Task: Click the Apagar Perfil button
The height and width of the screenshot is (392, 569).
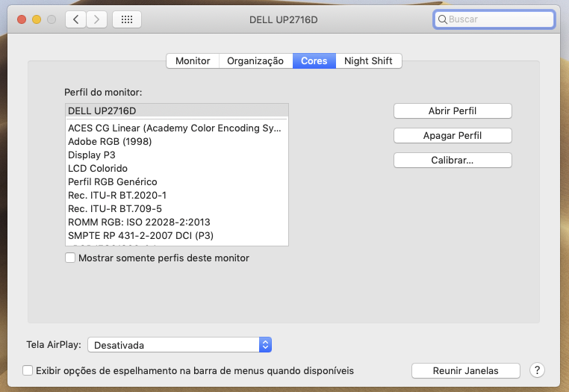Action: [x=453, y=135]
